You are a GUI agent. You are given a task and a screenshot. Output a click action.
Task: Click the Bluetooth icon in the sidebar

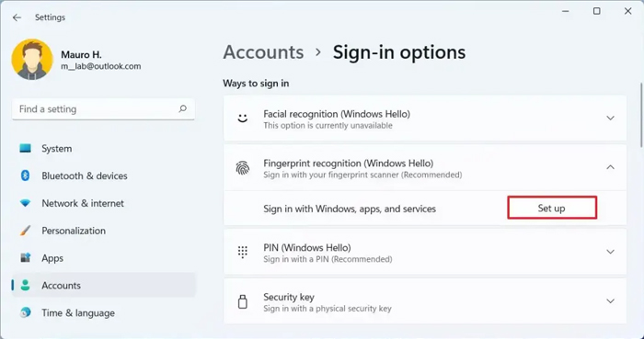click(26, 175)
